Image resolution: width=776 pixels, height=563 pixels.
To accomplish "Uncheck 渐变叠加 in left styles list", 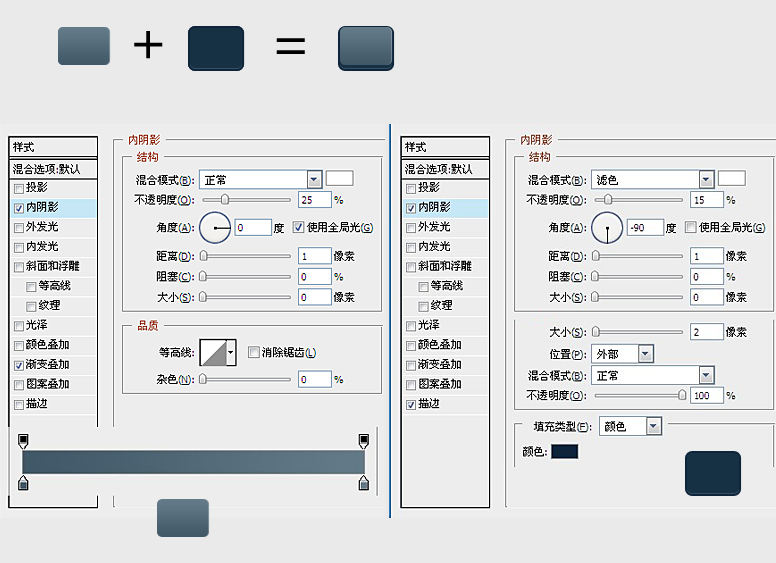I will (x=19, y=366).
